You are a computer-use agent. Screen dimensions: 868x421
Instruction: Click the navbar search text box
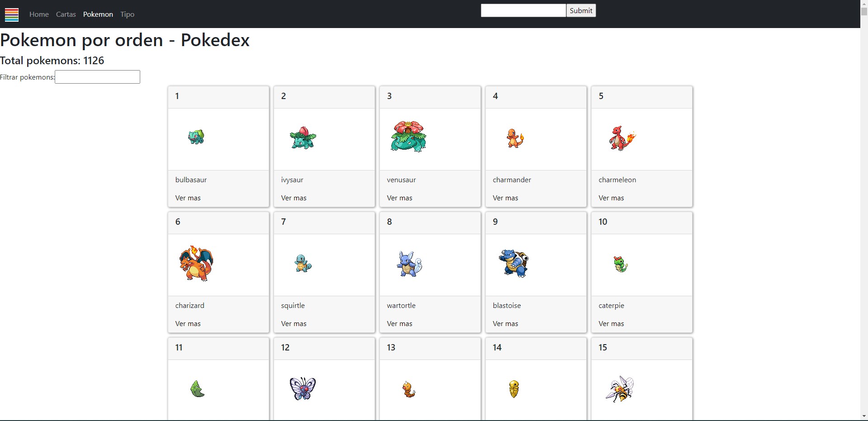coord(523,10)
